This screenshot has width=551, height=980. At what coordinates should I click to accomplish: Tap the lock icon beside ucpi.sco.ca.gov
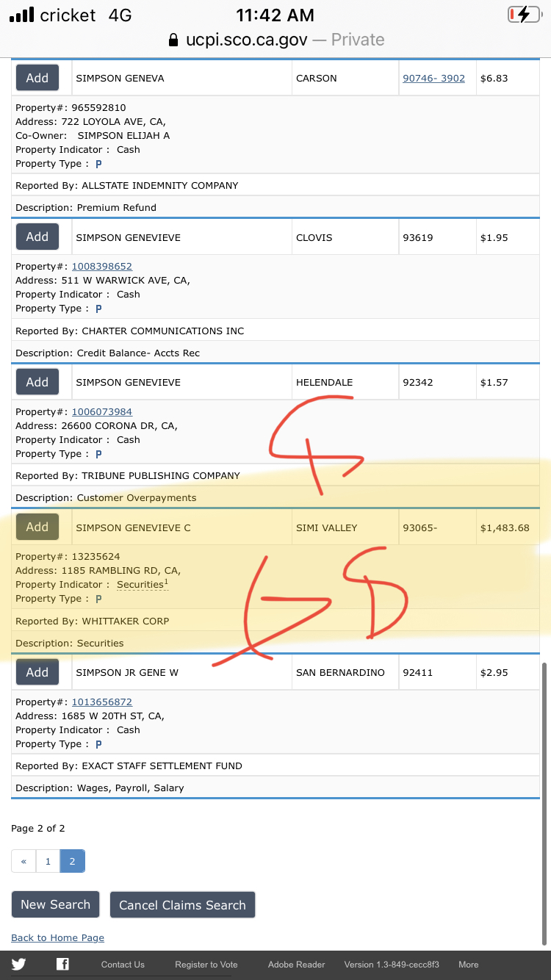pyautogui.click(x=173, y=40)
